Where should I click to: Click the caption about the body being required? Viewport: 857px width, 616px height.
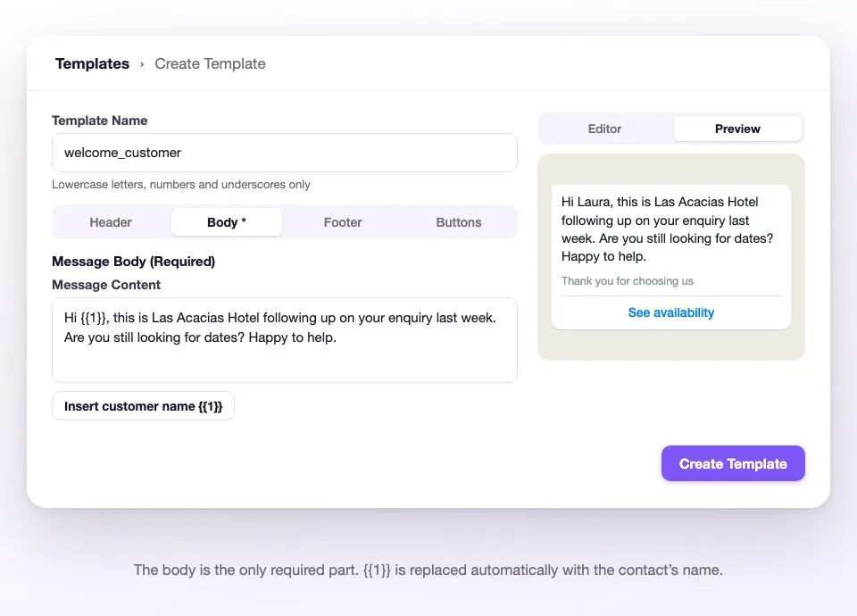pyautogui.click(x=428, y=570)
